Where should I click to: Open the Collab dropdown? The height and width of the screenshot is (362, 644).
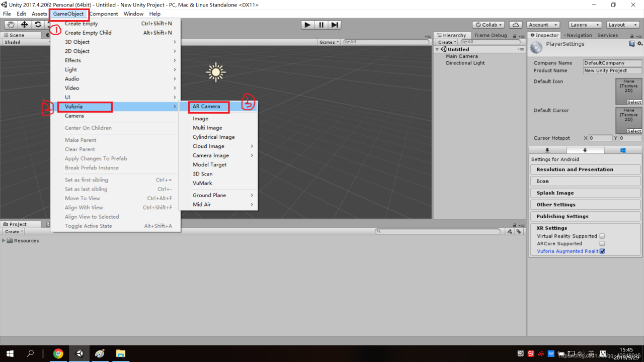point(489,25)
